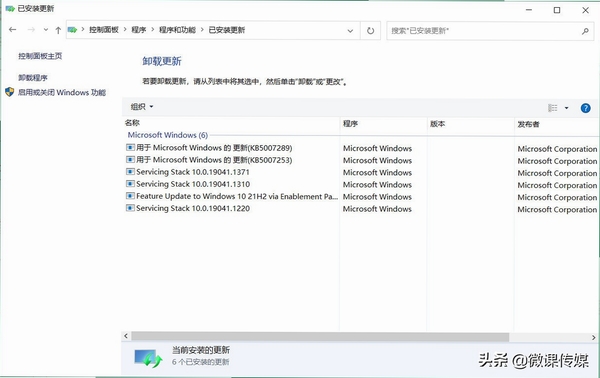Click Microsoft Corporation in Feature Update row
Screen dimensions: 600x378
point(557,197)
